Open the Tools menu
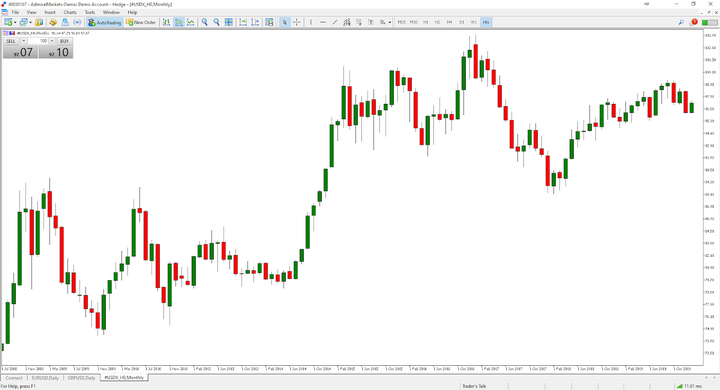This screenshot has width=720, height=390. pyautogui.click(x=90, y=12)
